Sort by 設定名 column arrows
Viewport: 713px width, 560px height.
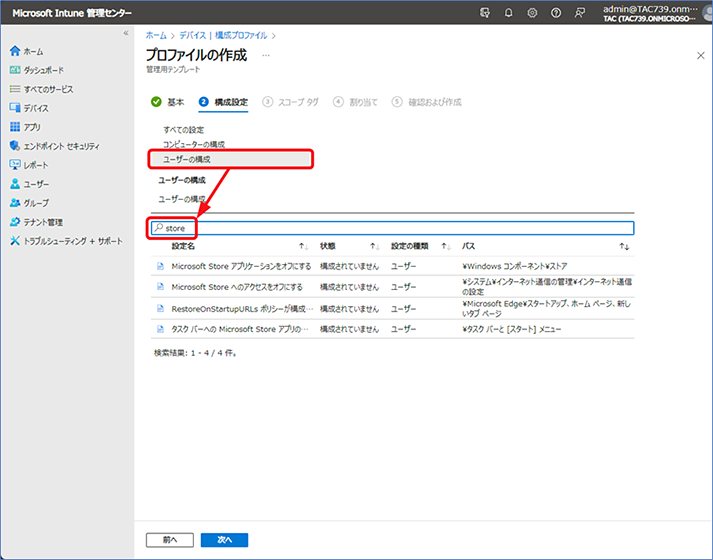click(x=303, y=246)
